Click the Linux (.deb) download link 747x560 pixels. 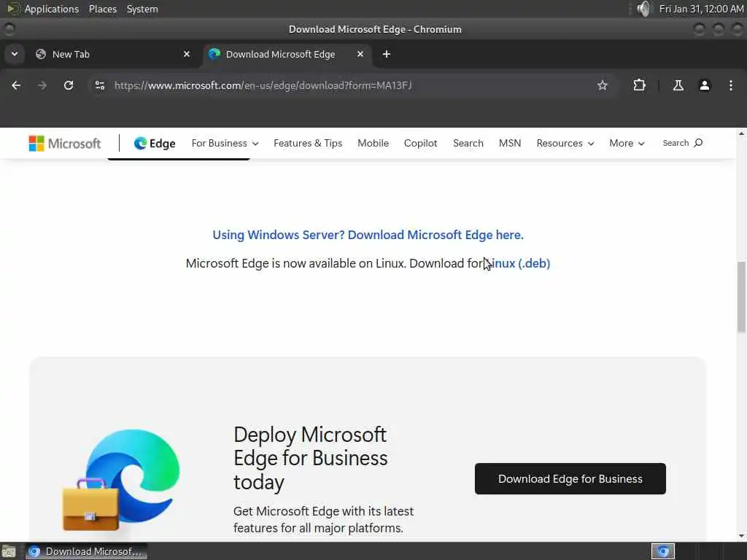tap(518, 263)
